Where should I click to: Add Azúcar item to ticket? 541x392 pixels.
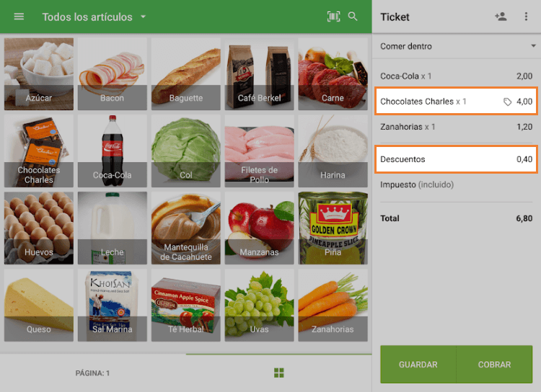point(39,74)
